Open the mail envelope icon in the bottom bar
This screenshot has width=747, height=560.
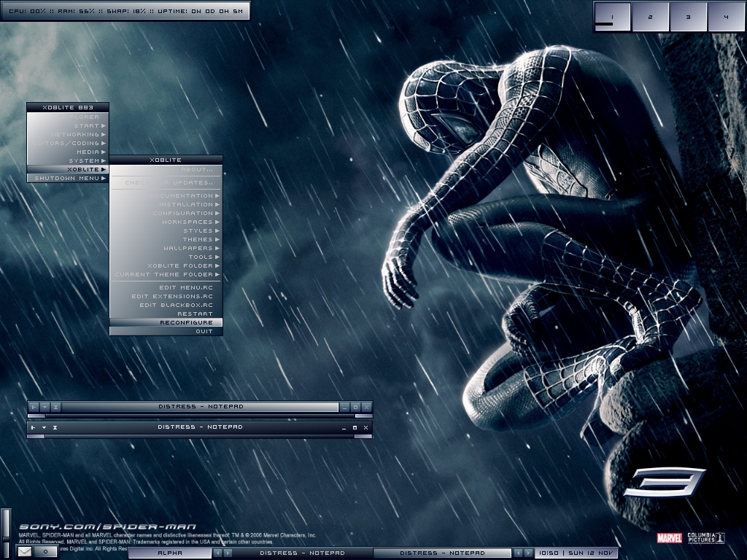click(25, 551)
